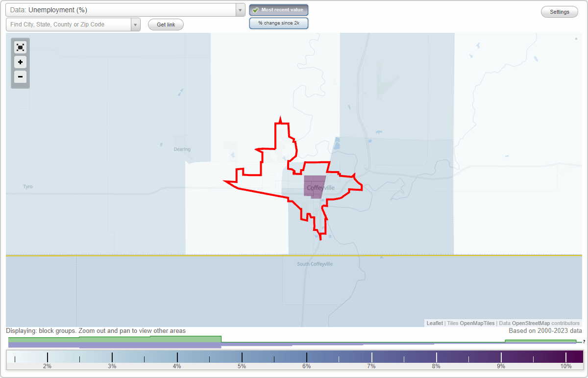Change the 'Unemployment (%)' data series
The height and width of the screenshot is (378, 588).
pyautogui.click(x=122, y=10)
